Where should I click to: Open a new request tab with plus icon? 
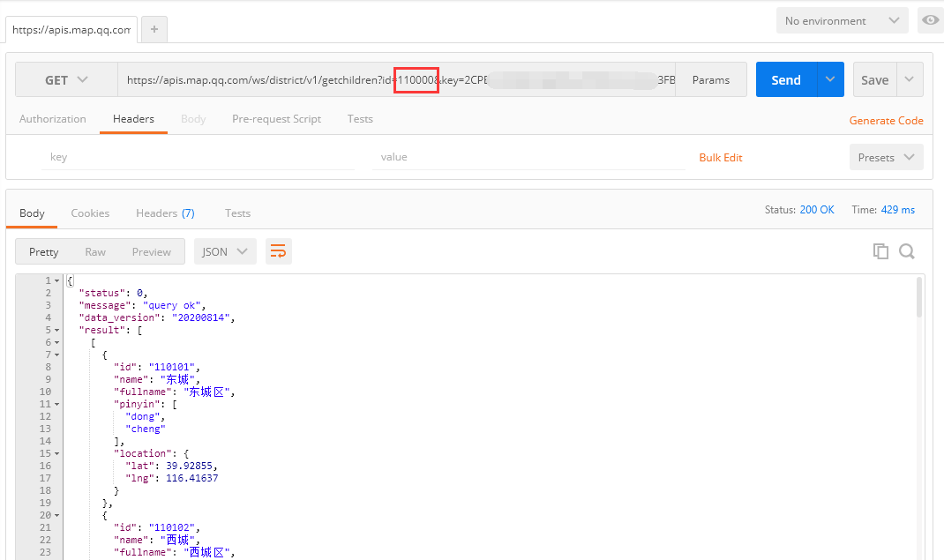(154, 29)
